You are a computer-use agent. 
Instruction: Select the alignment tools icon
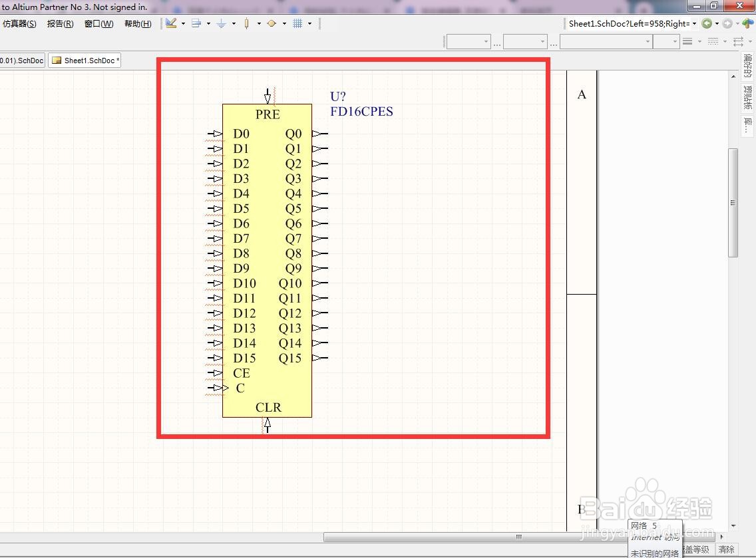[196, 23]
